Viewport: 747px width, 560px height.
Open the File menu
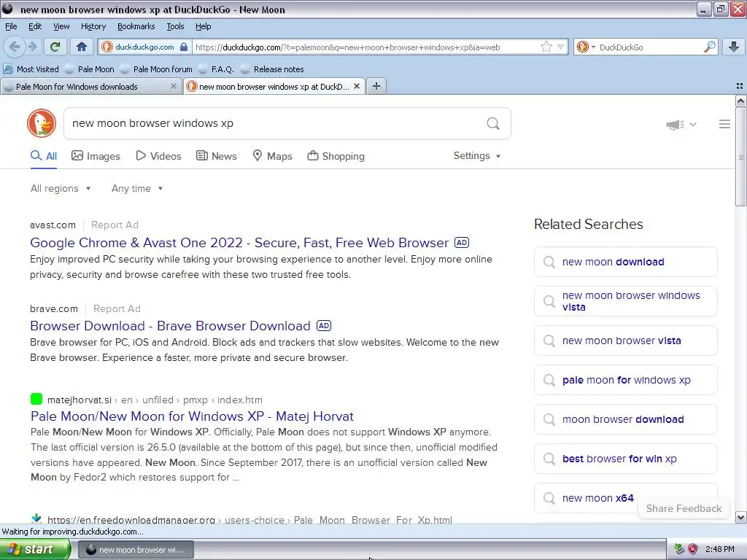point(11,26)
